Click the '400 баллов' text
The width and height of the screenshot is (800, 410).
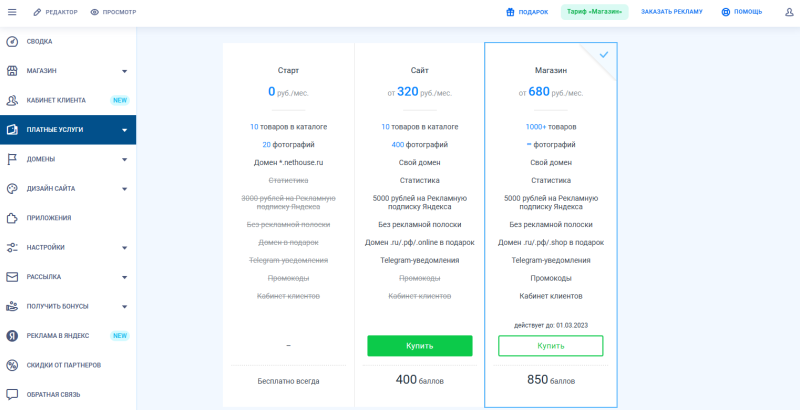(x=420, y=380)
